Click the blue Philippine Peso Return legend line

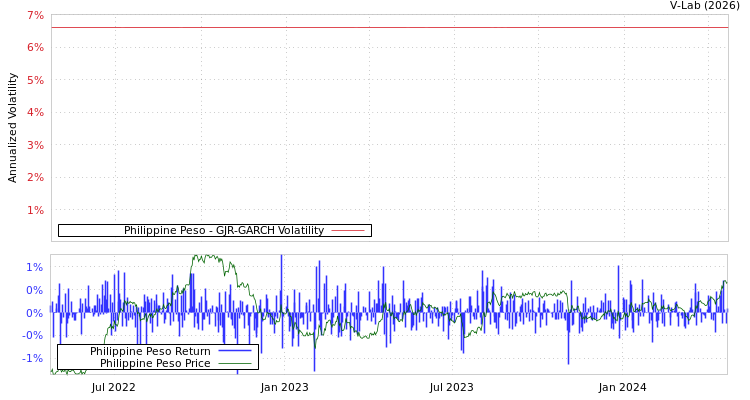pos(234,351)
